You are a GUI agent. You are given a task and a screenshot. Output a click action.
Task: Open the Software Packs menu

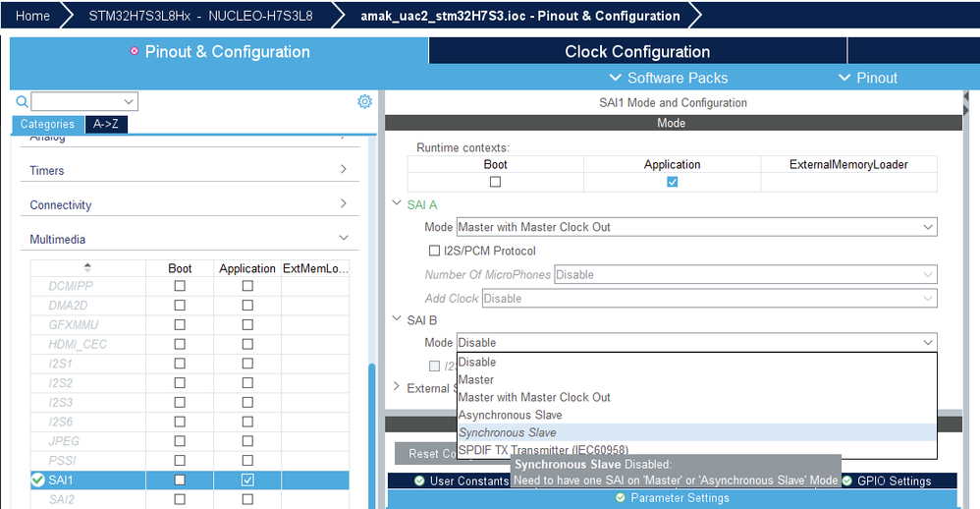pyautogui.click(x=668, y=78)
